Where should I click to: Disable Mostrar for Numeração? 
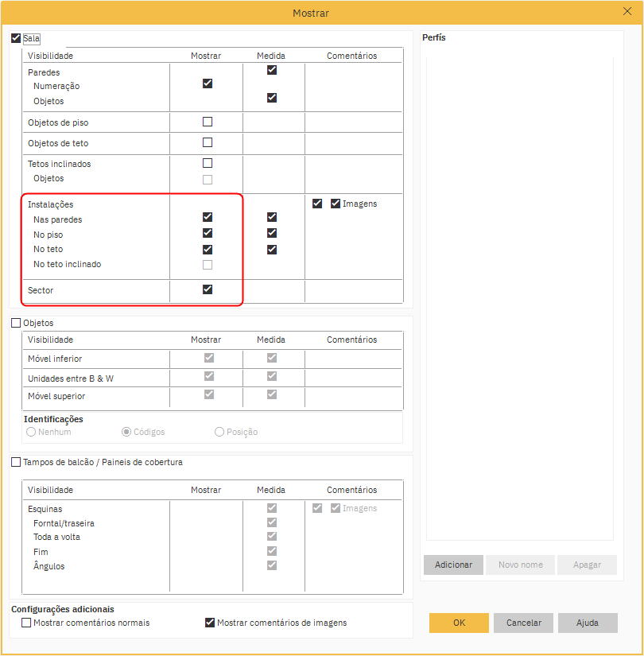208,83
